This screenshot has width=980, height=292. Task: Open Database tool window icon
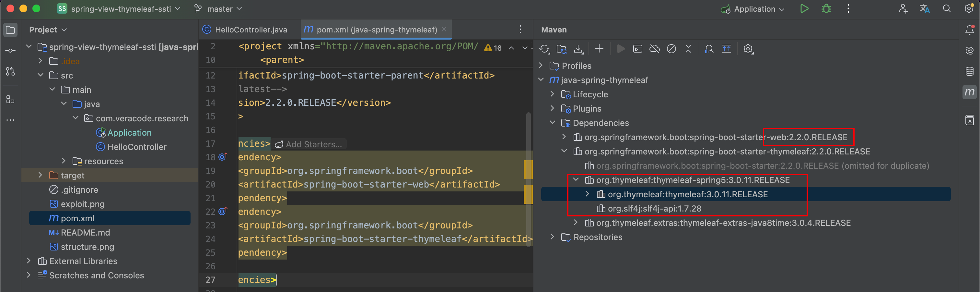(970, 71)
